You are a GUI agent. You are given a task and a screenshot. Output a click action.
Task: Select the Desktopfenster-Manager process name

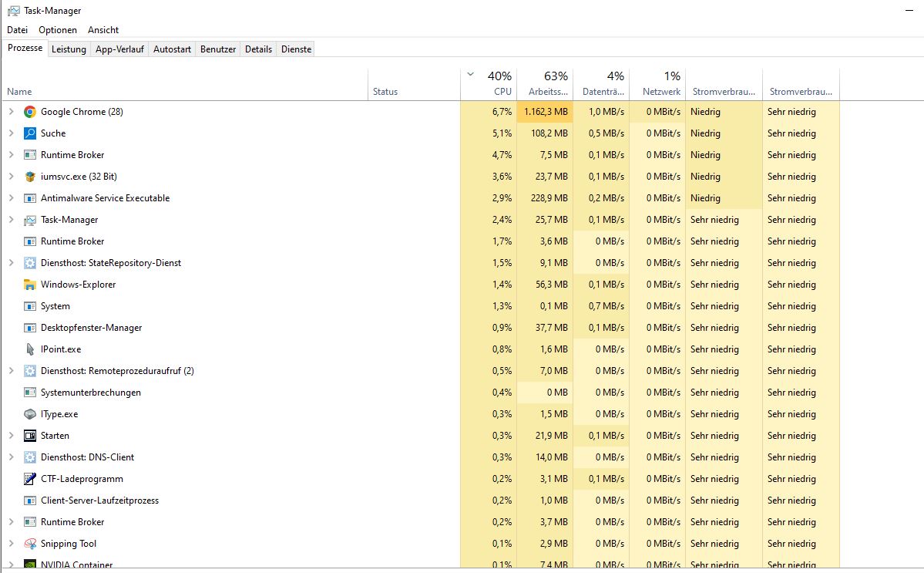[92, 328]
